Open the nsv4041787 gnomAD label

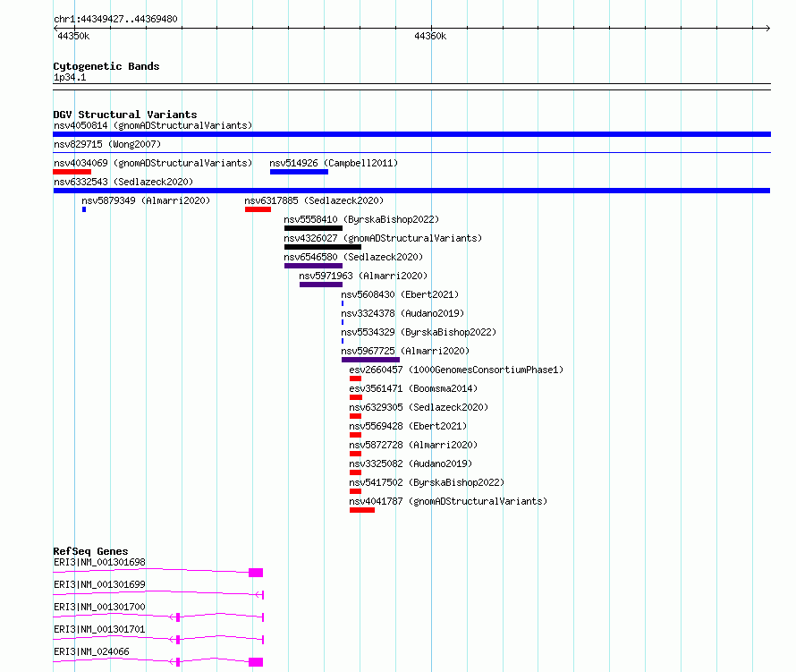tap(448, 501)
